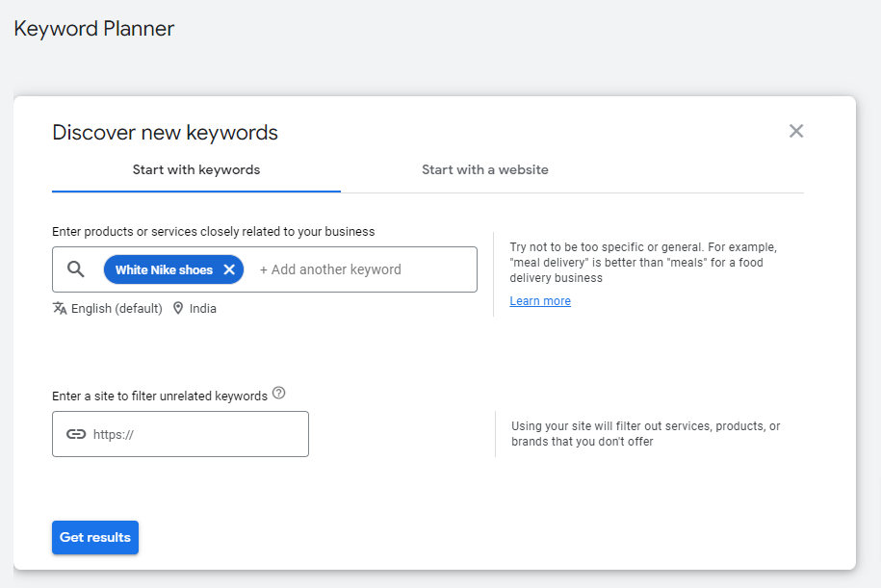This screenshot has height=588, width=881.
Task: Click the Enter a site to filter label
Action: (160, 396)
